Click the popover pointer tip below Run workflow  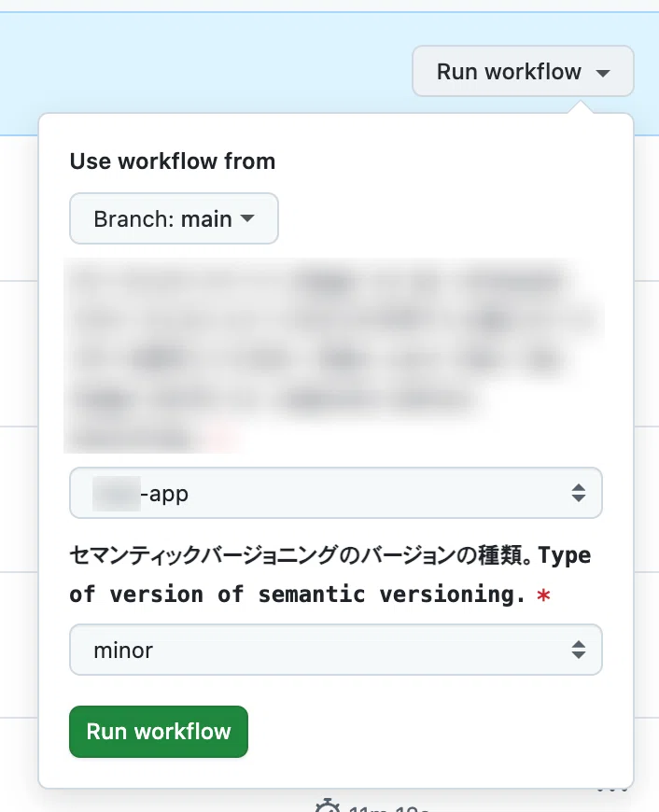point(581,106)
